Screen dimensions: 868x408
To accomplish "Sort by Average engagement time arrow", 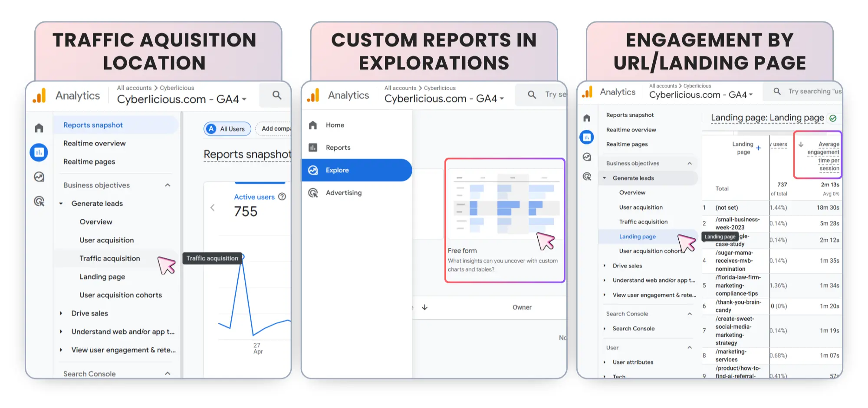I will pos(801,145).
